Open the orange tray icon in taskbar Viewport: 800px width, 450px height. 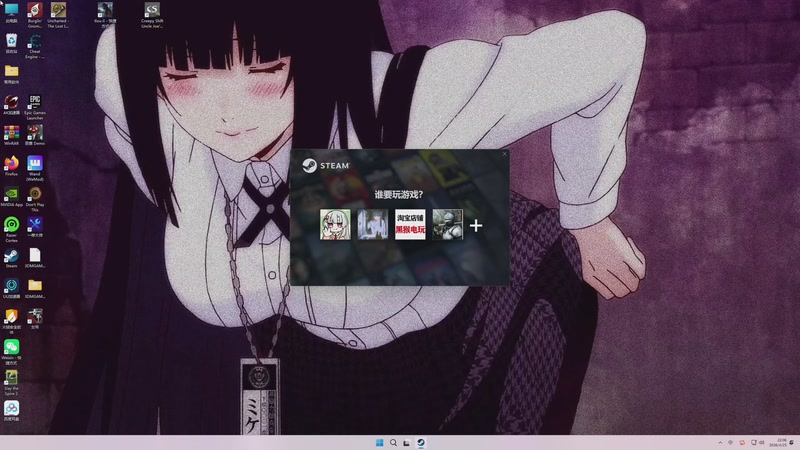tap(742, 443)
